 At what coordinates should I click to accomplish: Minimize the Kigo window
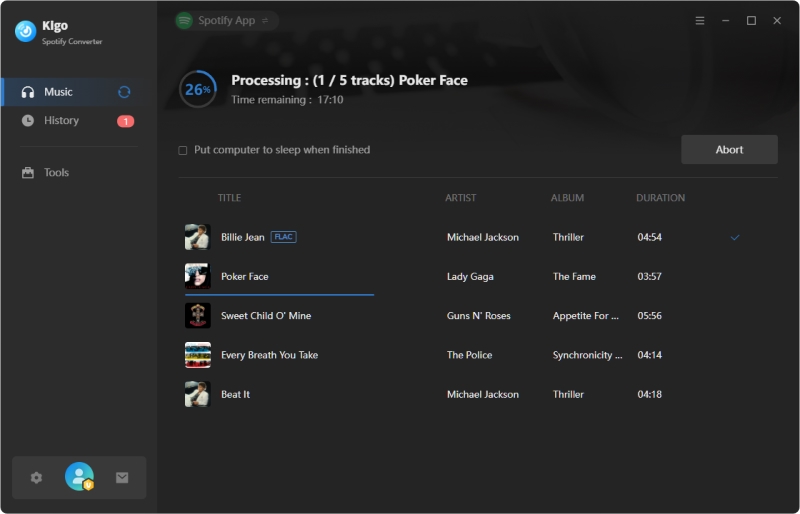pyautogui.click(x=726, y=20)
